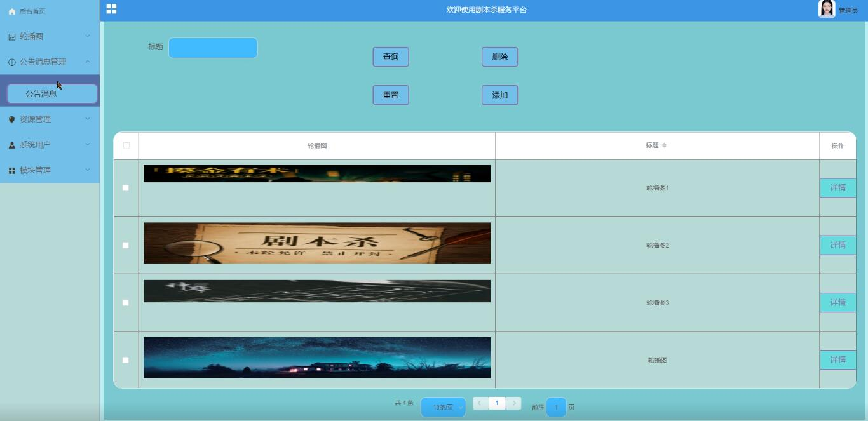Click the home icon beside 后台首页
The height and width of the screenshot is (421, 868).
[12, 11]
